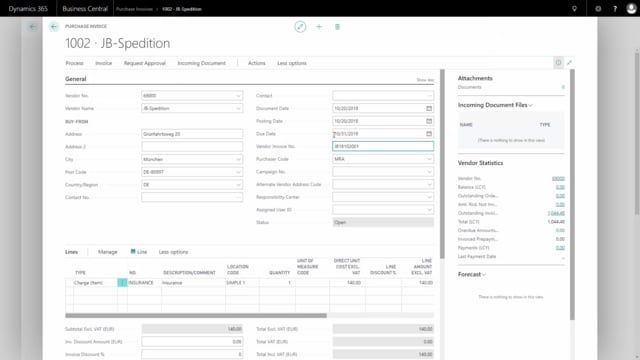The image size is (640, 360).
Task: Click the Alternate Vendor Address Code field
Action: point(383,184)
